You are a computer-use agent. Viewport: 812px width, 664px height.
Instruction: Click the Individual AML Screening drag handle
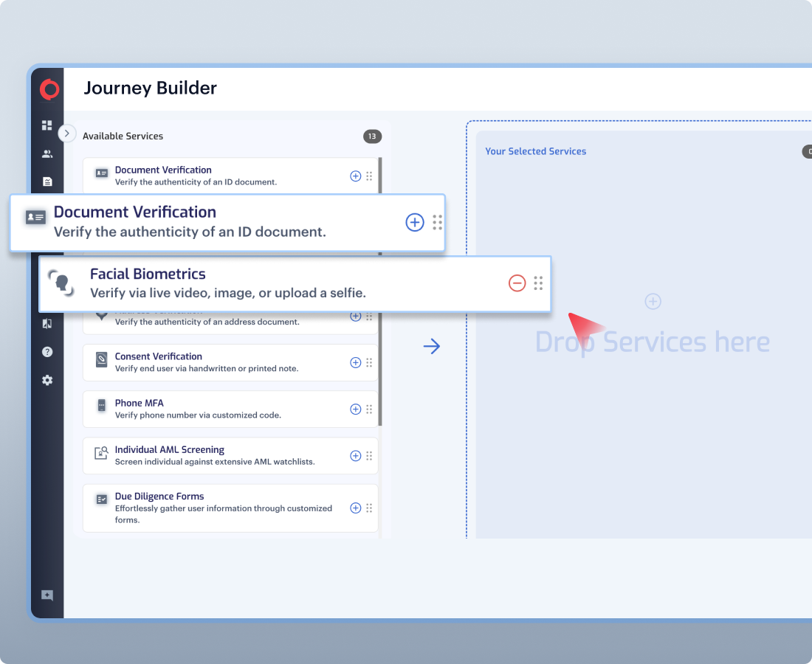point(369,456)
